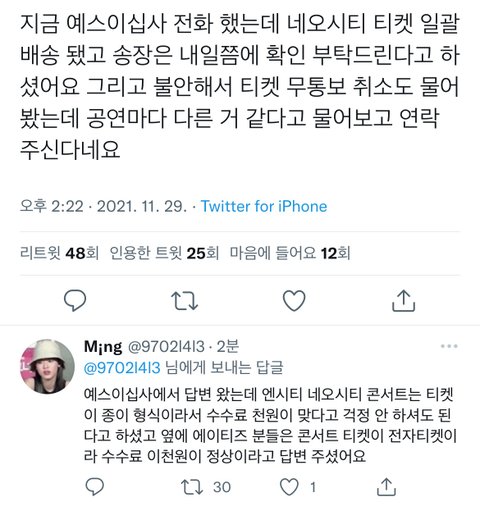Open Ming's reply tweet text
This screenshot has height=511, width=480.
tap(270, 425)
